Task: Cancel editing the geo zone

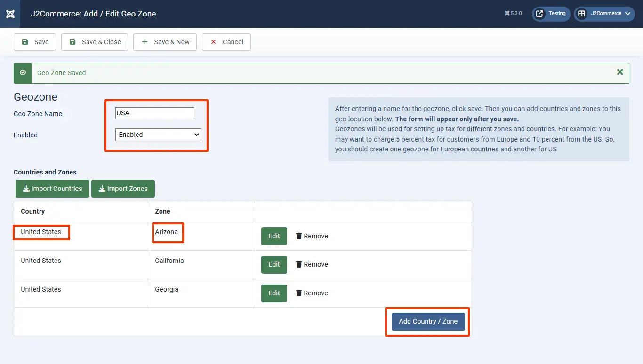Action: tap(226, 42)
